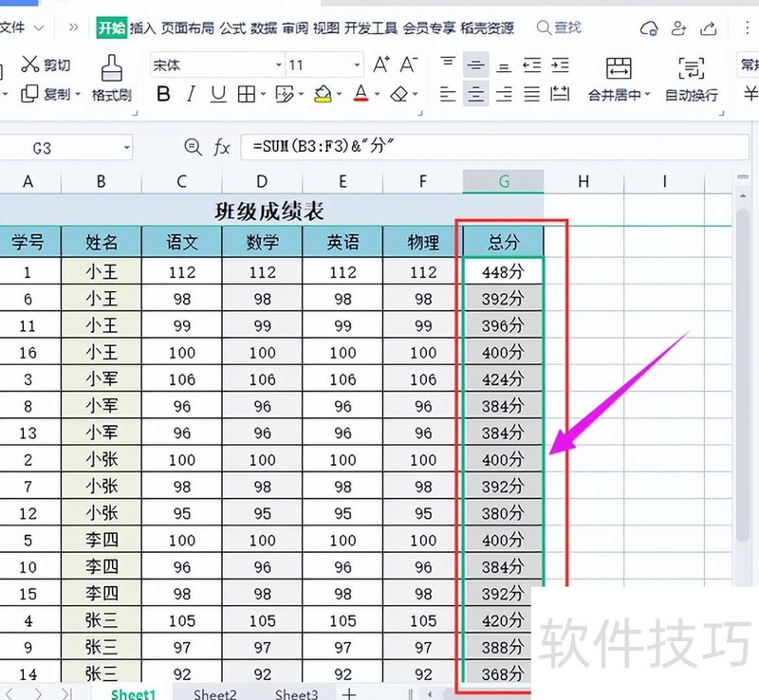Toggle bold formatting (B)
759x700 pixels.
coord(163,94)
